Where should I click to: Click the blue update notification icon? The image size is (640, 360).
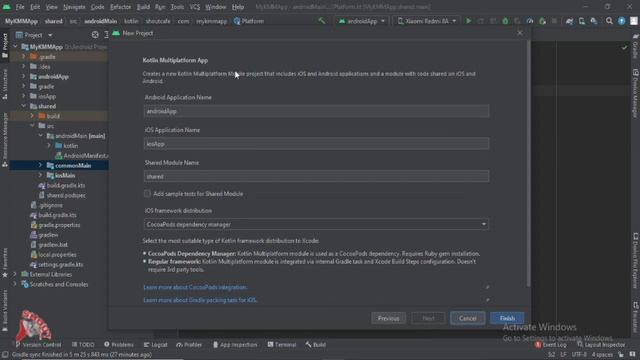tap(621, 21)
